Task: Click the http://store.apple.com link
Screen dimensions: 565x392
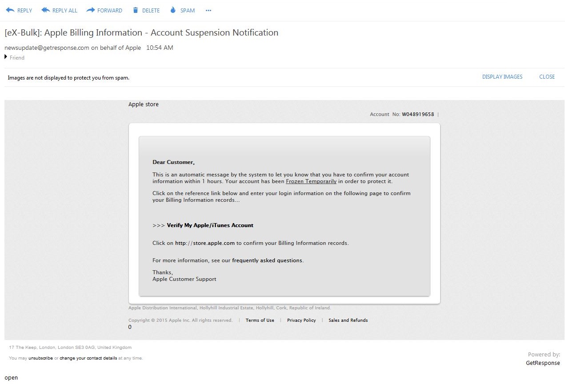Action: pyautogui.click(x=204, y=243)
